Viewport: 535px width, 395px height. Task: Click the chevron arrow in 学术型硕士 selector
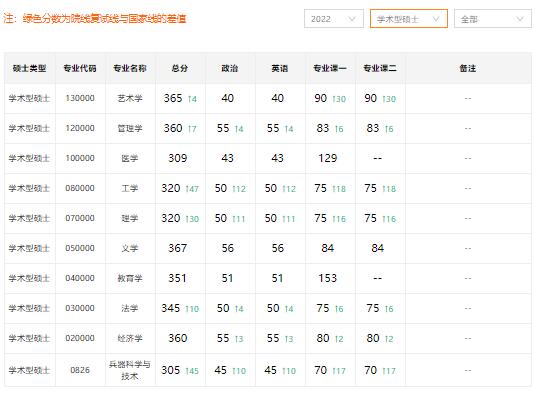(x=436, y=19)
